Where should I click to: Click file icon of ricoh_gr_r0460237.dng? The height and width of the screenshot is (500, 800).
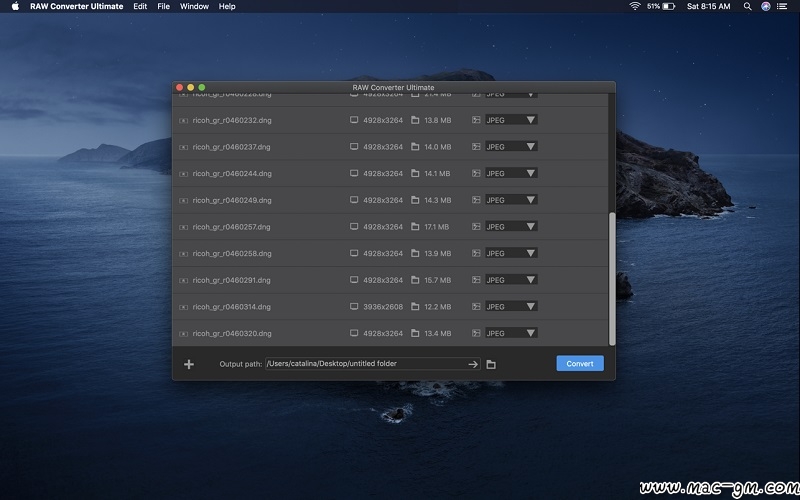[x=183, y=147]
